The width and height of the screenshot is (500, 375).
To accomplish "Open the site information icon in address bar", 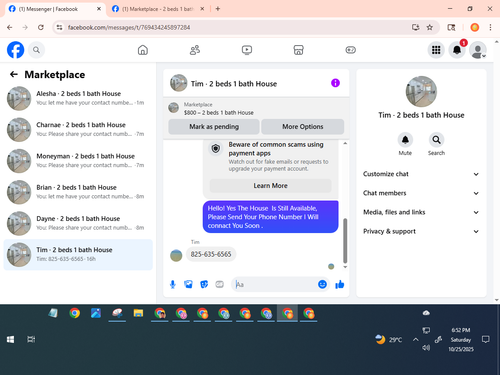I will tap(59, 27).
